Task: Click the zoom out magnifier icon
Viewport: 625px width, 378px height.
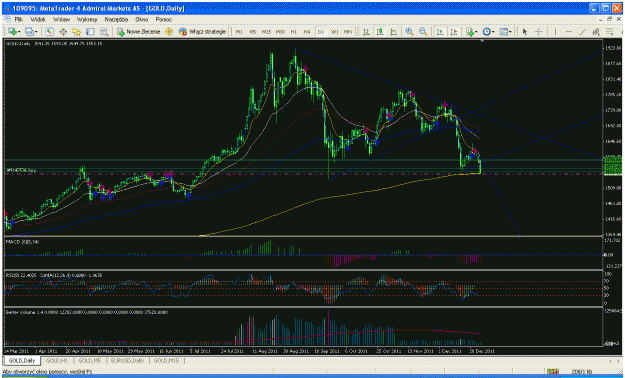Action: pyautogui.click(x=423, y=32)
